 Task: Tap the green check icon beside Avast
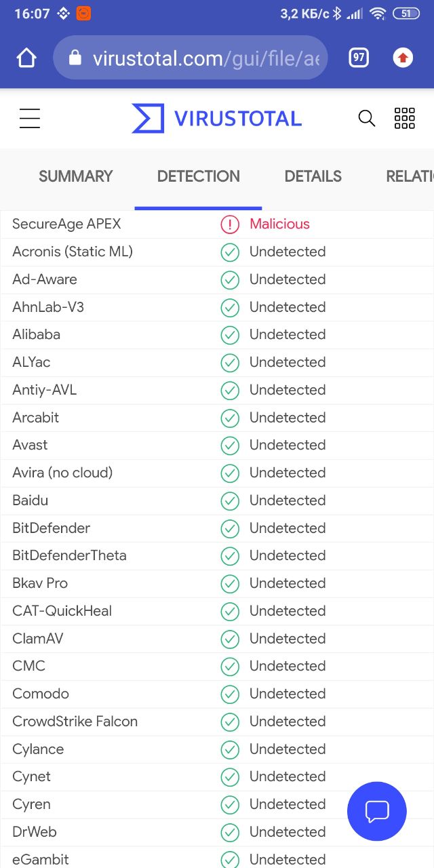[230, 446]
